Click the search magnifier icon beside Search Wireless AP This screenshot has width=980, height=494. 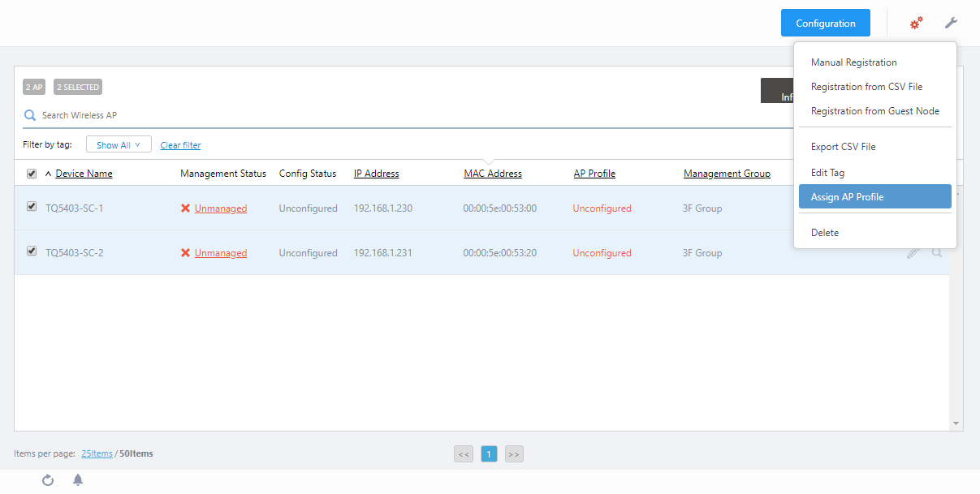tap(30, 115)
